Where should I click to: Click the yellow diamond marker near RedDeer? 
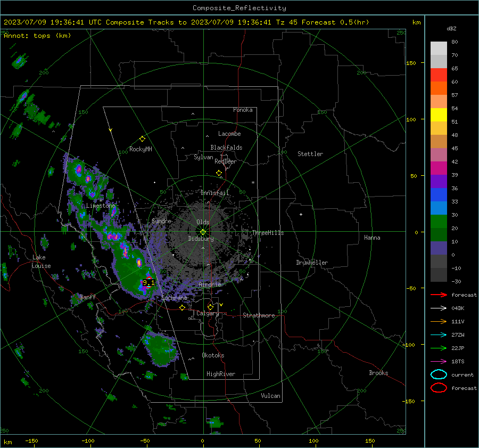tap(219, 173)
